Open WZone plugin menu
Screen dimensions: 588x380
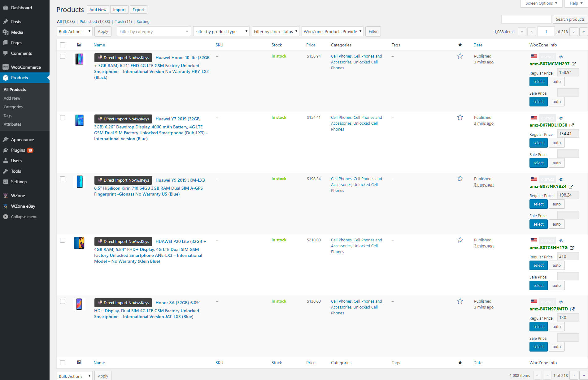tap(18, 196)
